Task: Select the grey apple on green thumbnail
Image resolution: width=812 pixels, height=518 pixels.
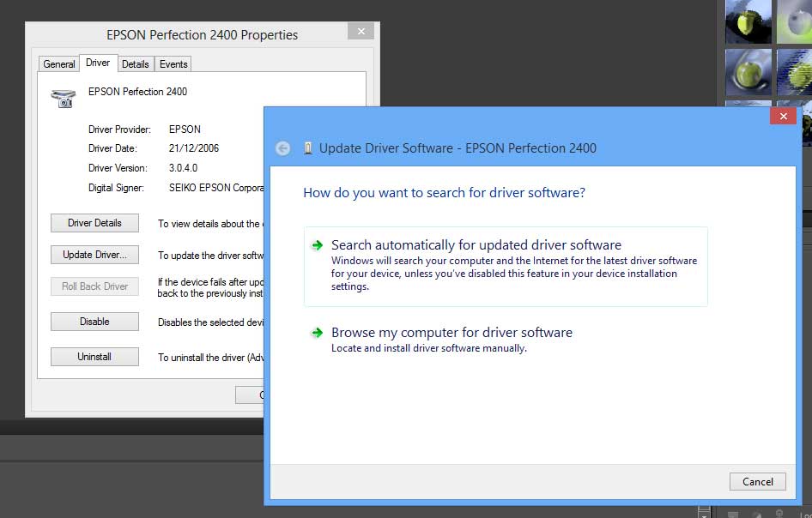Action: [793, 22]
